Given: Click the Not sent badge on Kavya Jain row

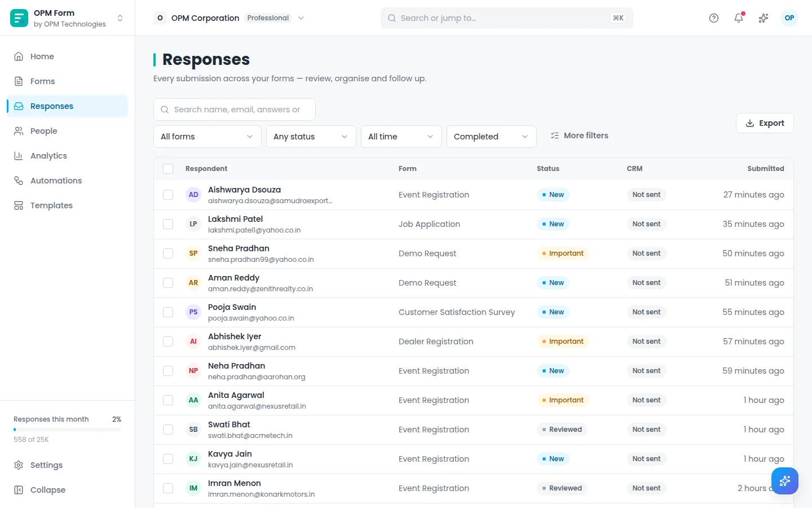Looking at the screenshot, I should [646, 459].
